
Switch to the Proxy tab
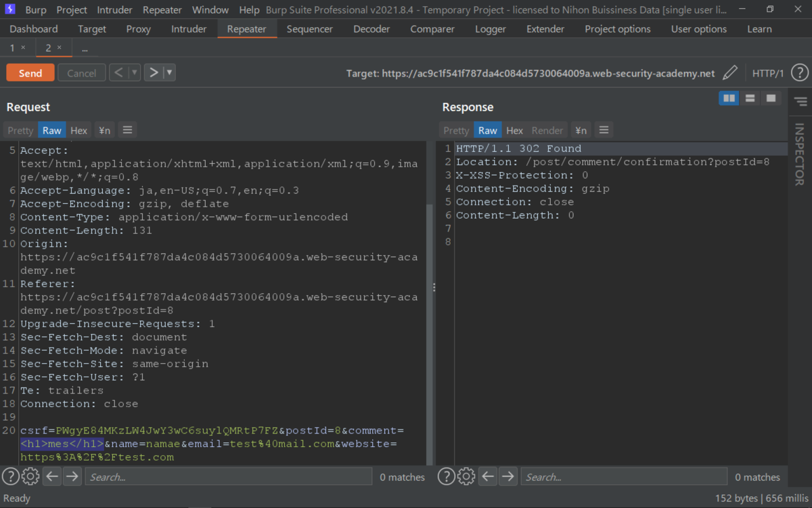tap(139, 29)
